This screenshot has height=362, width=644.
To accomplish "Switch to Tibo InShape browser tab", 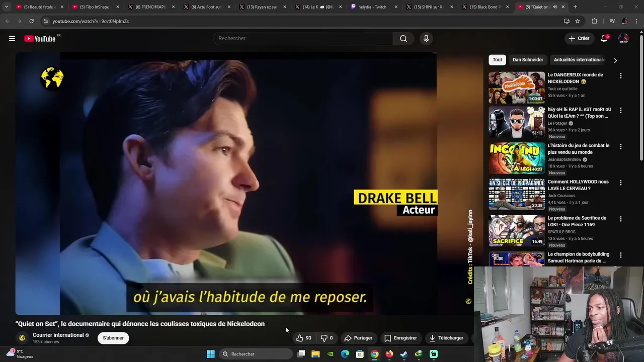I will pyautogui.click(x=95, y=7).
